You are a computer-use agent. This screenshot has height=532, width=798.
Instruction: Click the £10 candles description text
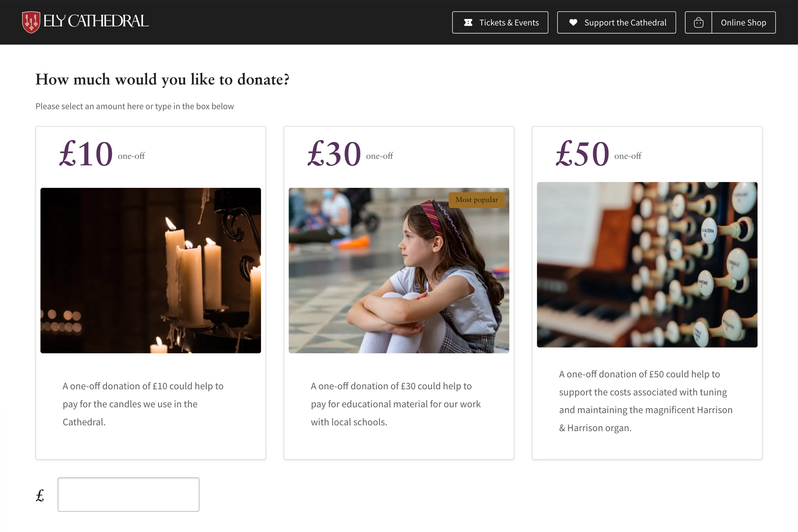coord(143,404)
